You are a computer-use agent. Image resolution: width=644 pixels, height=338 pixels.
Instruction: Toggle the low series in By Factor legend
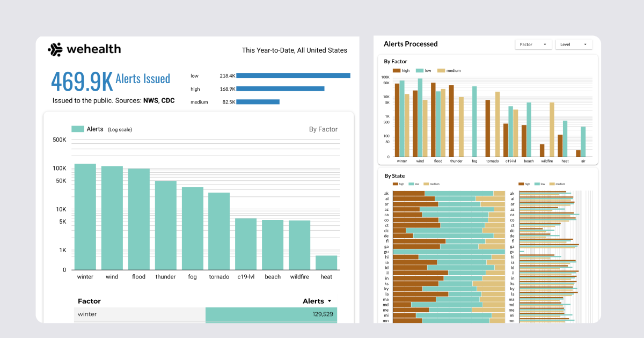click(x=423, y=71)
